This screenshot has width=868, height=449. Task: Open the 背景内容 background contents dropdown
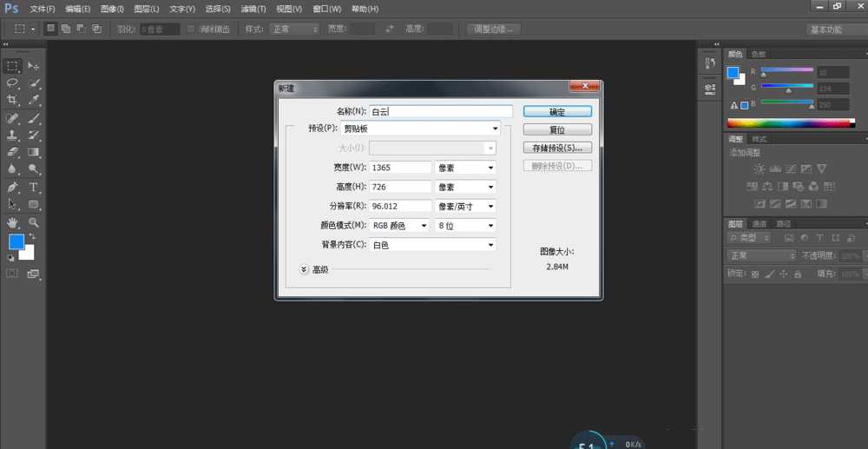click(432, 245)
